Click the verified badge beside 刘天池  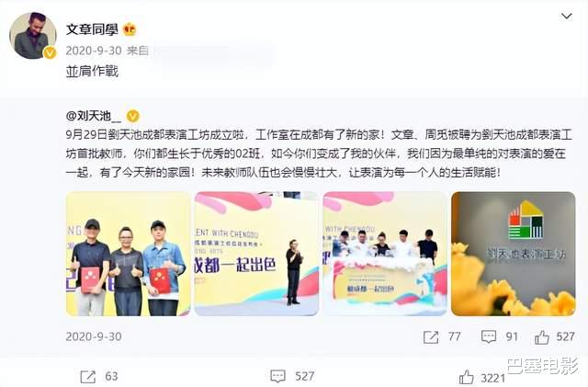(132, 117)
